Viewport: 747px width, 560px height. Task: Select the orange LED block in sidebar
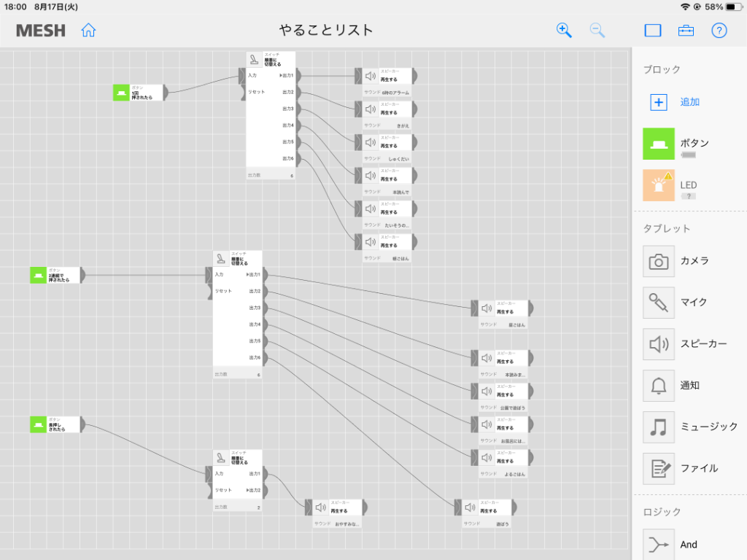[x=659, y=185]
